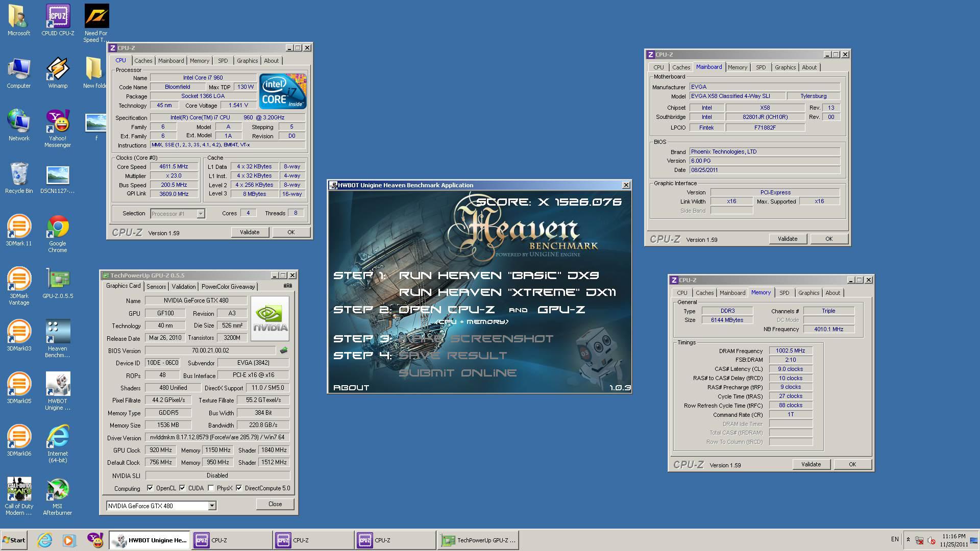The width and height of the screenshot is (980, 551).
Task: Click the BIOS save icon beside BIOS Version
Action: pos(284,350)
